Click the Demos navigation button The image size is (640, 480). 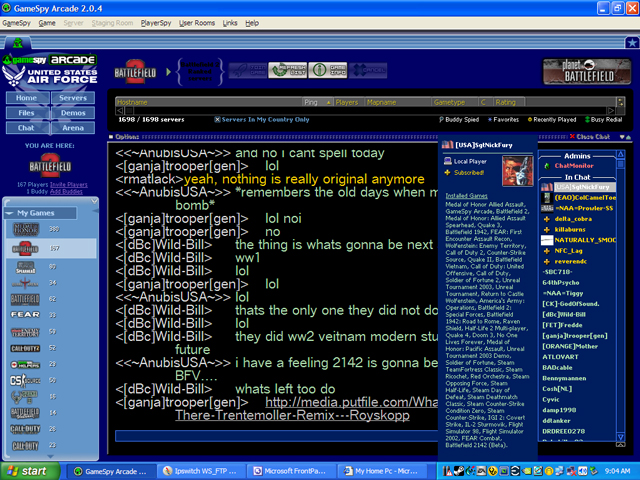(73, 113)
